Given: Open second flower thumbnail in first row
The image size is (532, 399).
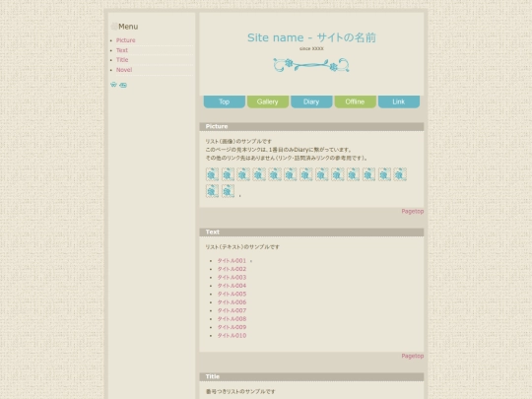Looking at the screenshot, I should coord(228,174).
